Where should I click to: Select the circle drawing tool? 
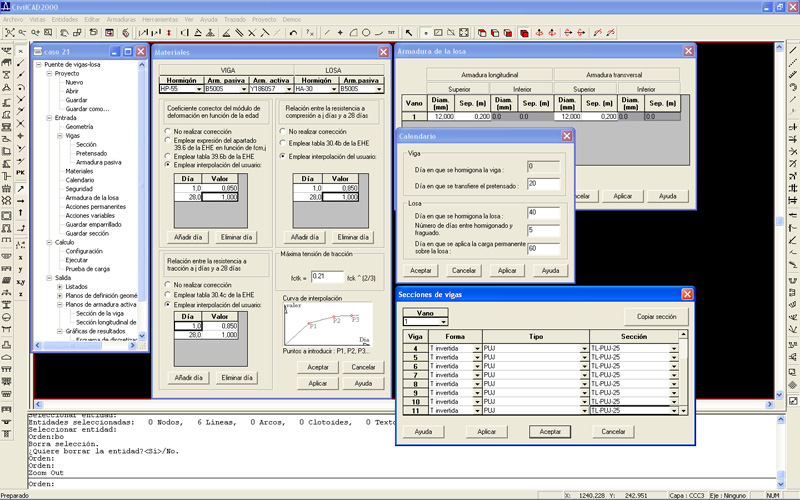[x=366, y=32]
